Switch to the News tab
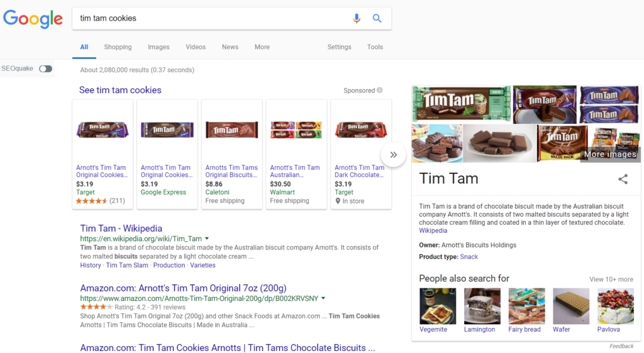The height and width of the screenshot is (353, 644). [x=230, y=47]
